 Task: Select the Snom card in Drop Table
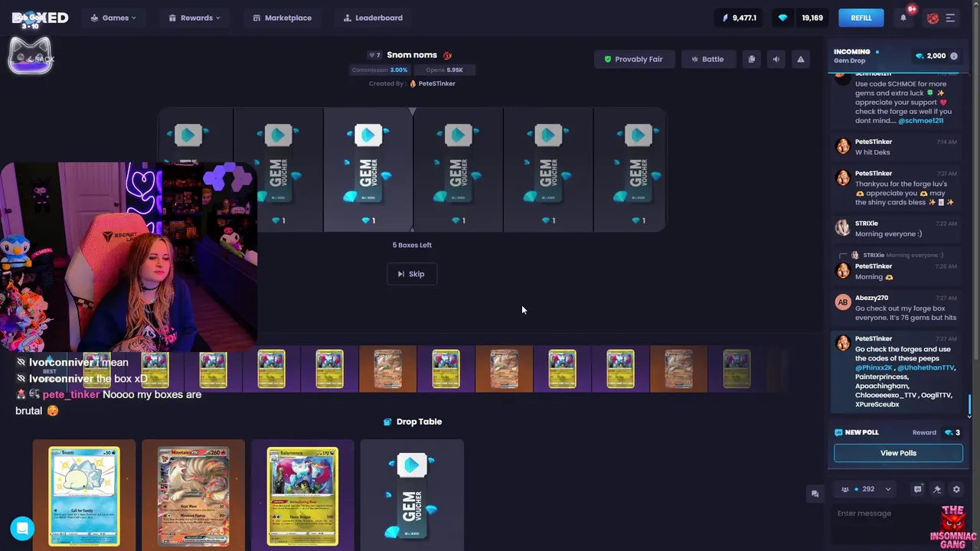click(x=84, y=496)
